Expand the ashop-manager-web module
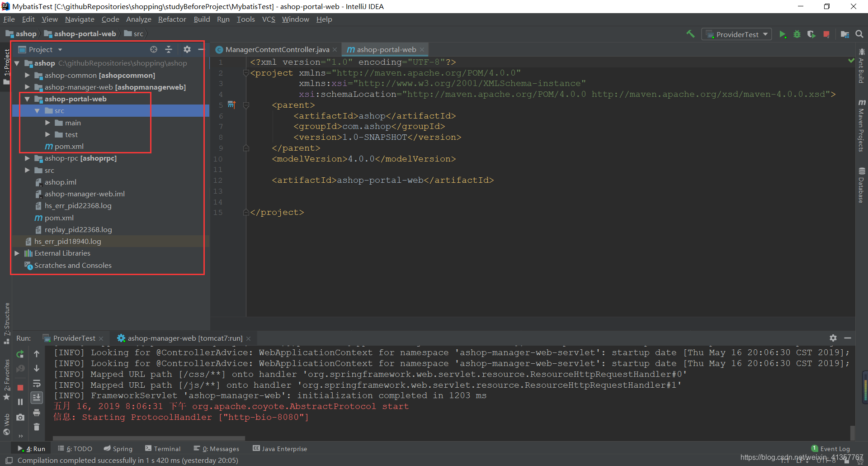Screen dimensions: 868x466 27,87
